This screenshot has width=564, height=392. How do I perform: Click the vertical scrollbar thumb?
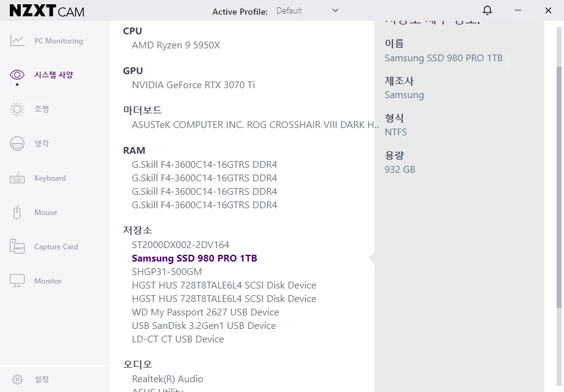click(x=558, y=187)
